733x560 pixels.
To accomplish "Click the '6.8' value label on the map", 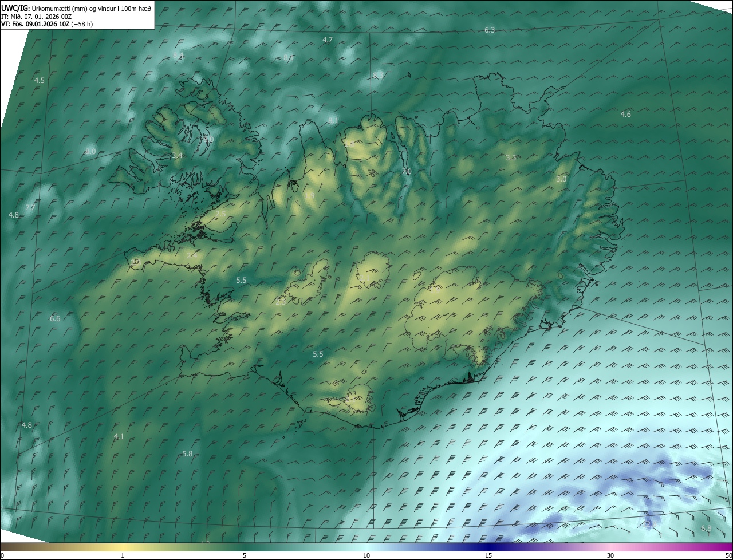I will [706, 528].
